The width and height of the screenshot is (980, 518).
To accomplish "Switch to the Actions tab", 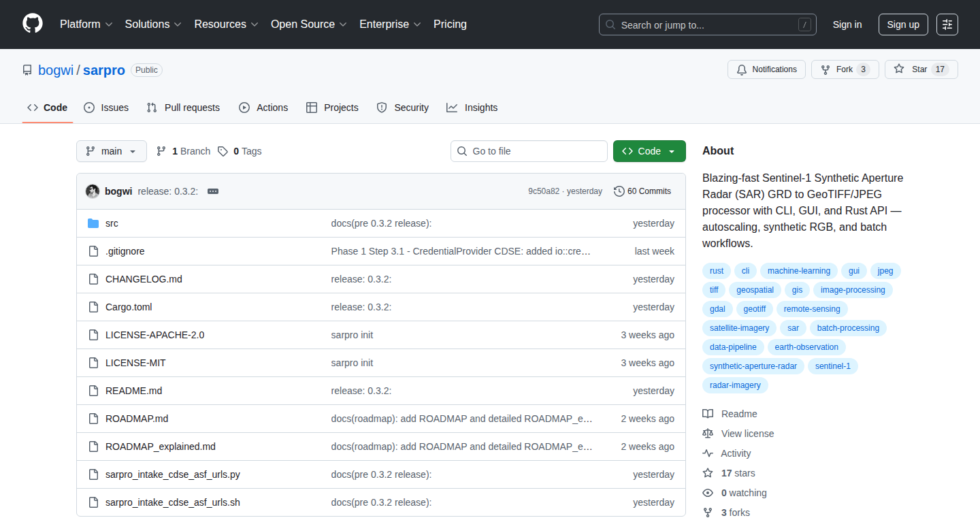I will [x=263, y=108].
